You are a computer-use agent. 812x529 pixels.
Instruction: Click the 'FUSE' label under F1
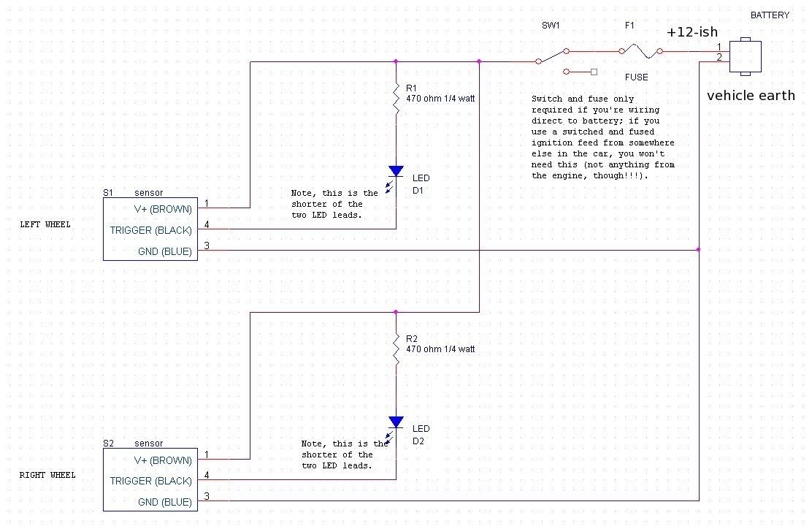click(636, 77)
